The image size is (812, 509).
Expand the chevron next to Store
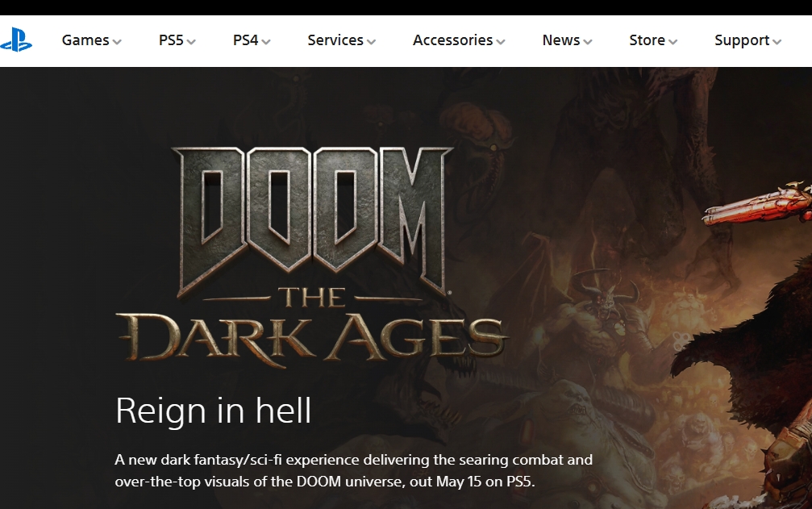tap(673, 42)
